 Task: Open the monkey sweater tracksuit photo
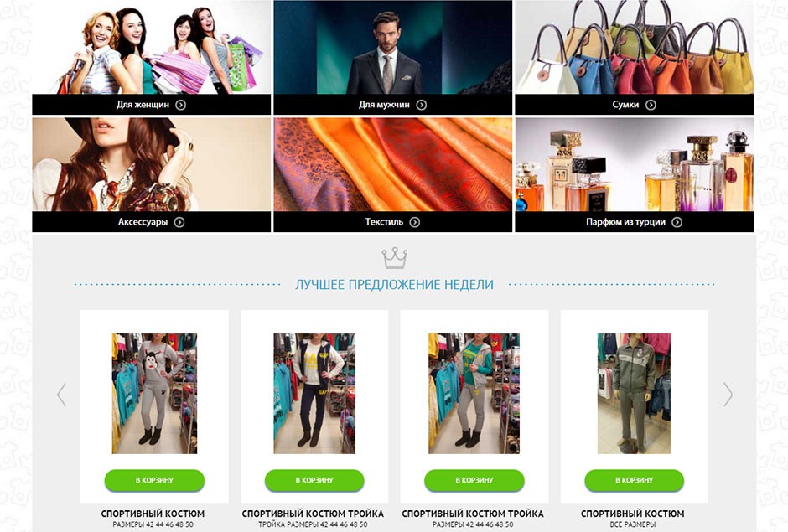154,394
